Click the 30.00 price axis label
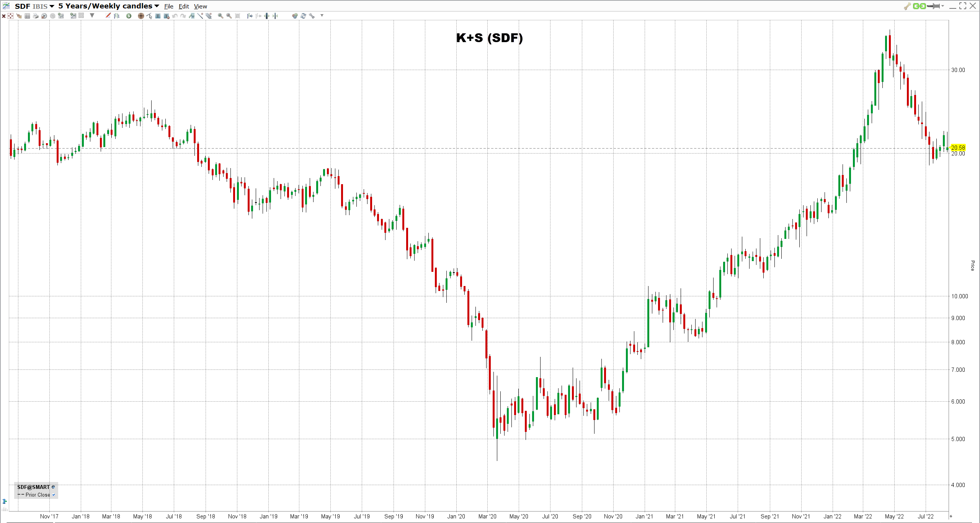Image resolution: width=980 pixels, height=523 pixels. (958, 70)
